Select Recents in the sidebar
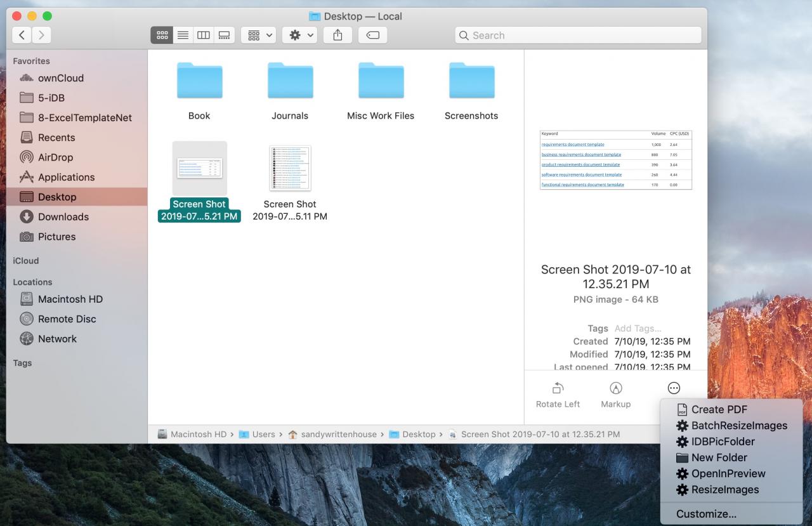 76,138
